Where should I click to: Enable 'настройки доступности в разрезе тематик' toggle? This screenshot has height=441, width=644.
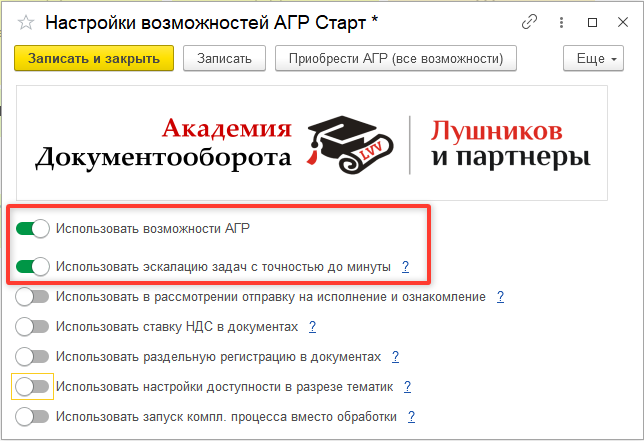pyautogui.click(x=32, y=386)
